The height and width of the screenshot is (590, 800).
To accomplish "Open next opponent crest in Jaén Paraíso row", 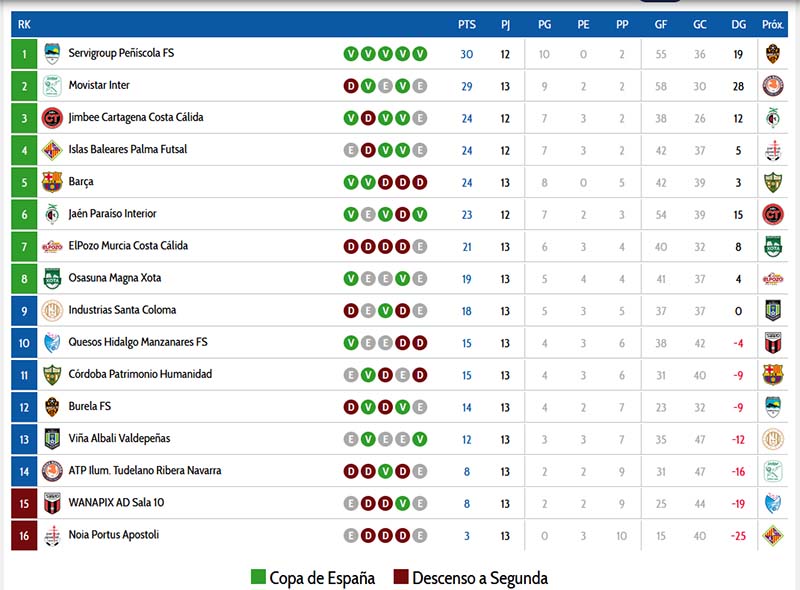I will [773, 214].
